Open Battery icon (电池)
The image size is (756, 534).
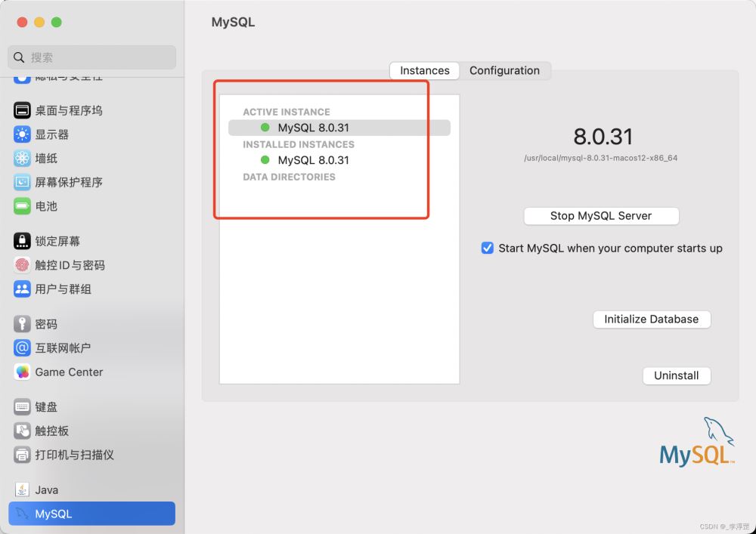[x=22, y=206]
